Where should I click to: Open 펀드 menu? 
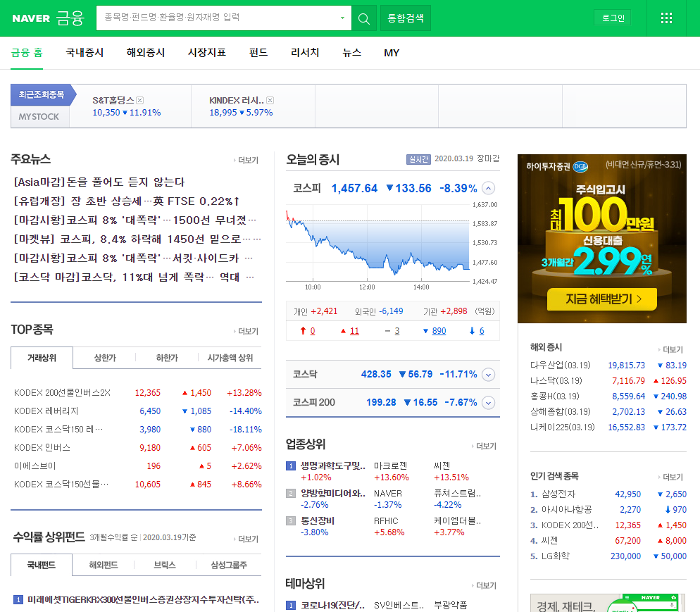point(258,53)
